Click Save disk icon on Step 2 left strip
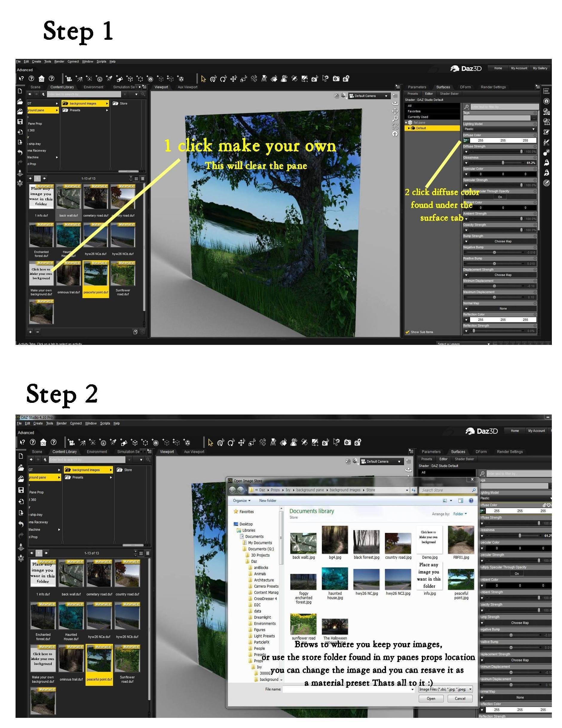Viewport: 562px width, 728px height. 21,490
